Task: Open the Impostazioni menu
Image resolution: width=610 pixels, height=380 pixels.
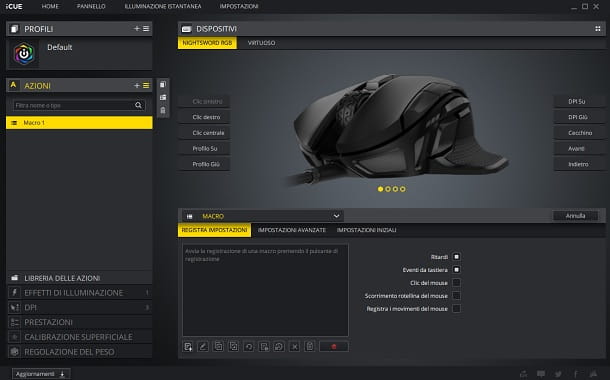Action: [239, 6]
